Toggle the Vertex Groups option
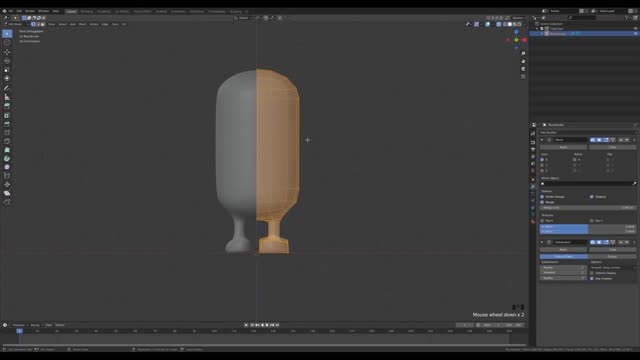Image resolution: width=640 pixels, height=360 pixels. coord(542,197)
